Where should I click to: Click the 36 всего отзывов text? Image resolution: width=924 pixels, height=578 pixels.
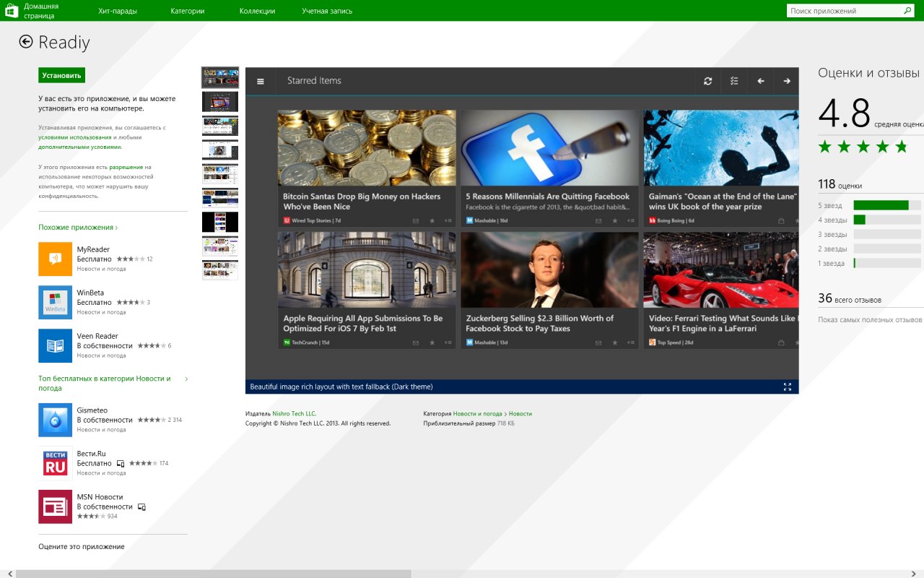850,299
